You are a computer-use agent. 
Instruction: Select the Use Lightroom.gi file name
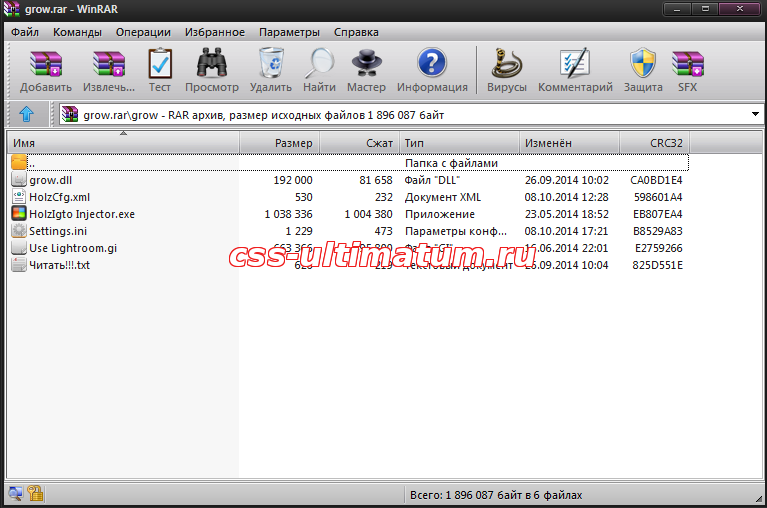click(x=73, y=248)
